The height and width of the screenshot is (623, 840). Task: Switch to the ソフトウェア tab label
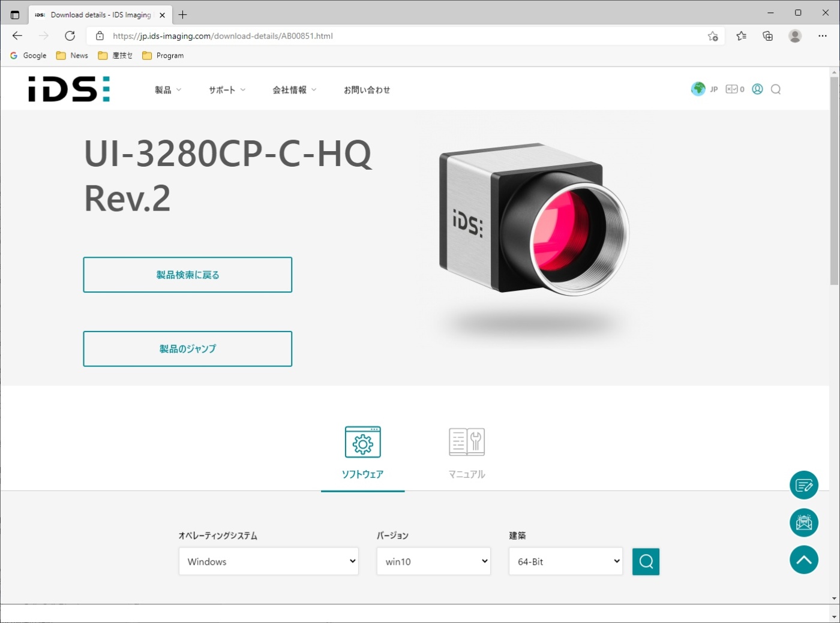[x=362, y=474]
